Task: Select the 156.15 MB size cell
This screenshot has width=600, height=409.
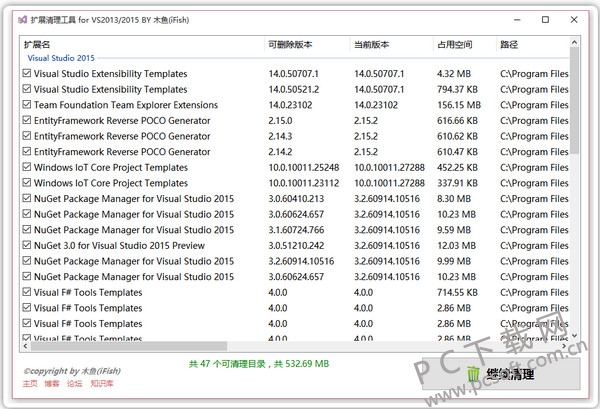Action: click(x=459, y=105)
